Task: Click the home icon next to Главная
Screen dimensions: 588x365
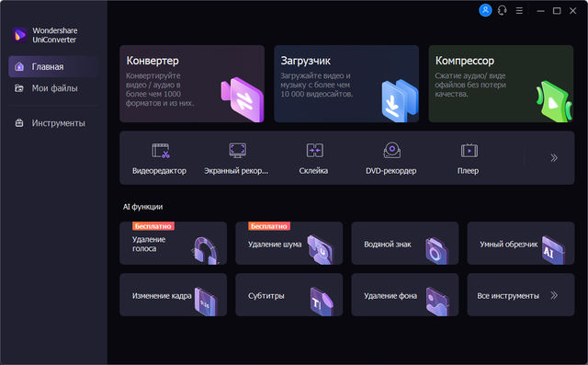Action: click(x=19, y=67)
